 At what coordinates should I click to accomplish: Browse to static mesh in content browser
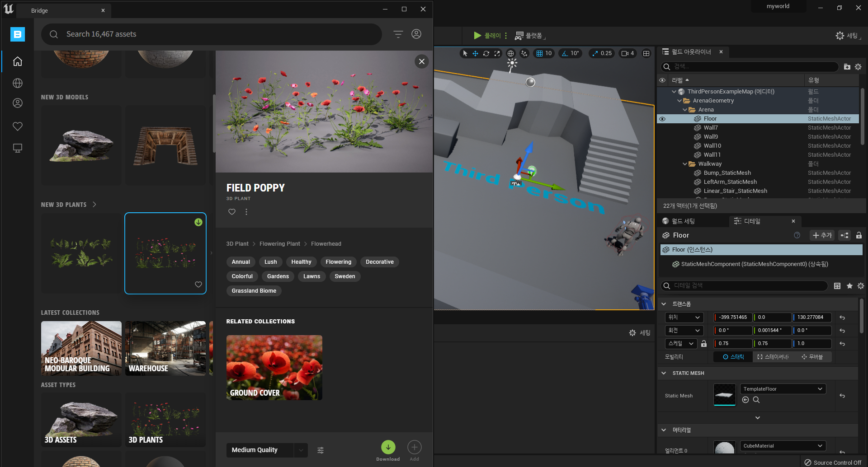point(756,400)
